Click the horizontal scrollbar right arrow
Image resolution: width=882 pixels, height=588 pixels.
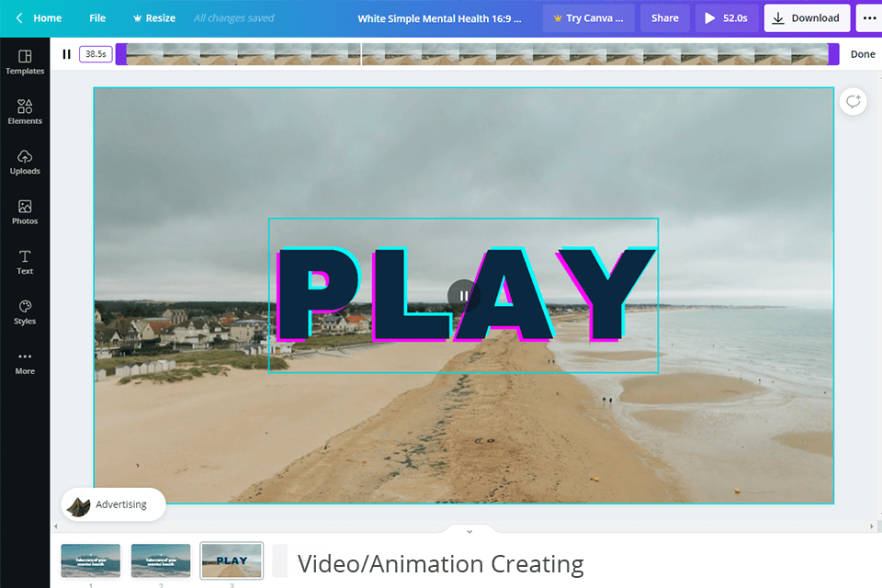(871, 526)
